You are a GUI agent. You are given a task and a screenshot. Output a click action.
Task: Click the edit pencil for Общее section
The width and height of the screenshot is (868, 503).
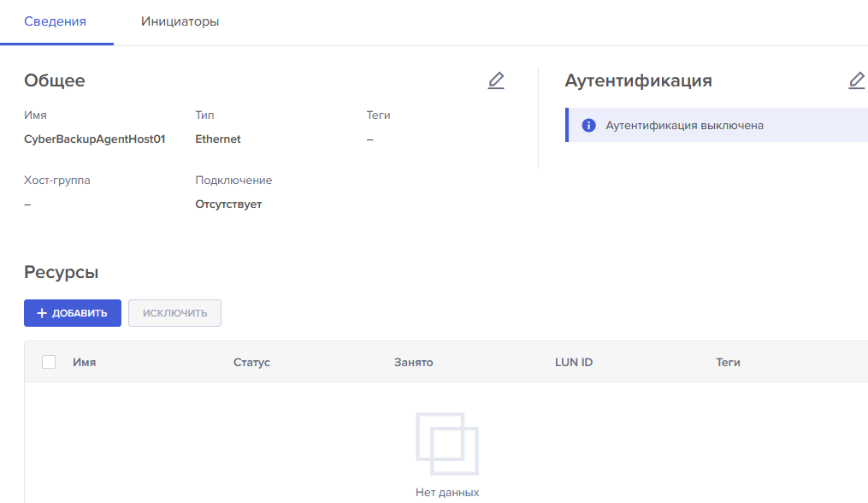pyautogui.click(x=496, y=81)
